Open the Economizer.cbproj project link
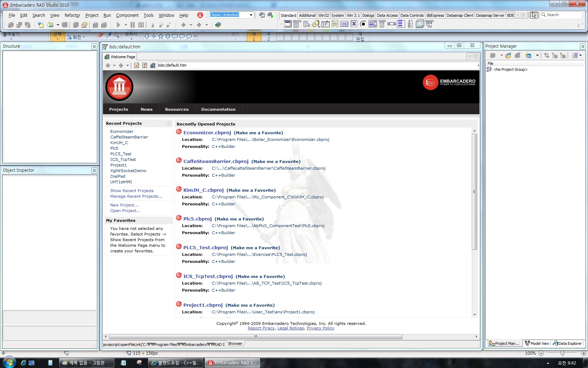This screenshot has width=588, height=368. click(x=207, y=133)
